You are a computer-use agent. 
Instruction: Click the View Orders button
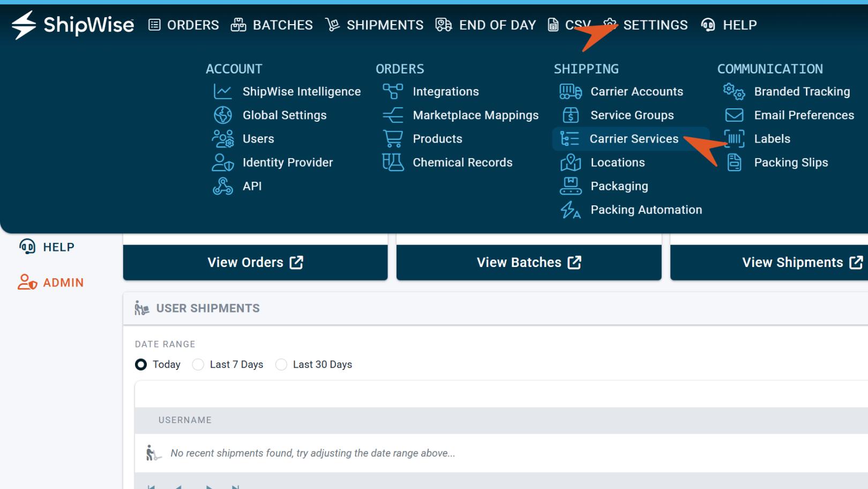[x=255, y=262]
